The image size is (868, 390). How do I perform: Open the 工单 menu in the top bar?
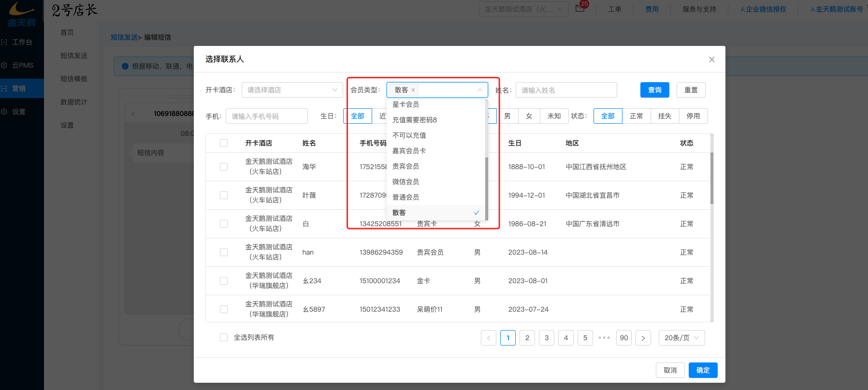point(615,9)
